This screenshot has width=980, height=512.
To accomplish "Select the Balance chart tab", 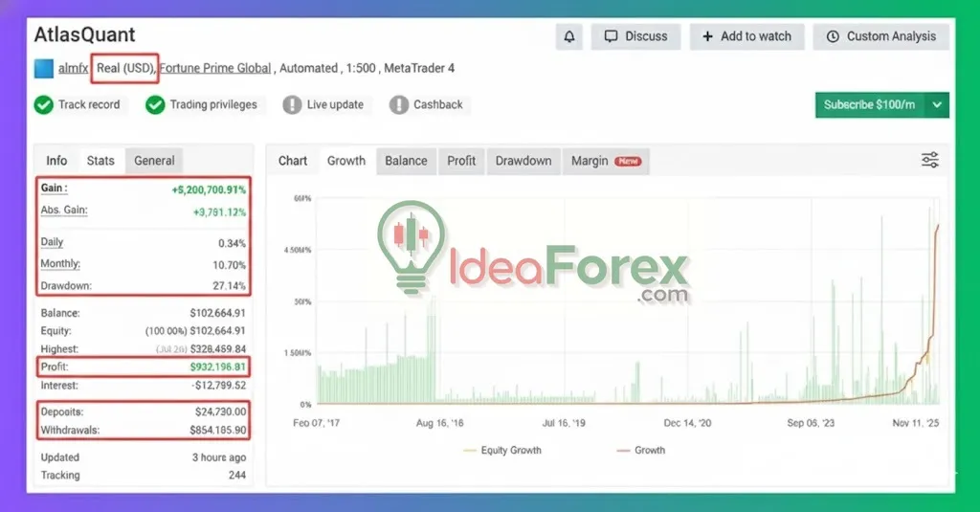I will click(x=406, y=162).
